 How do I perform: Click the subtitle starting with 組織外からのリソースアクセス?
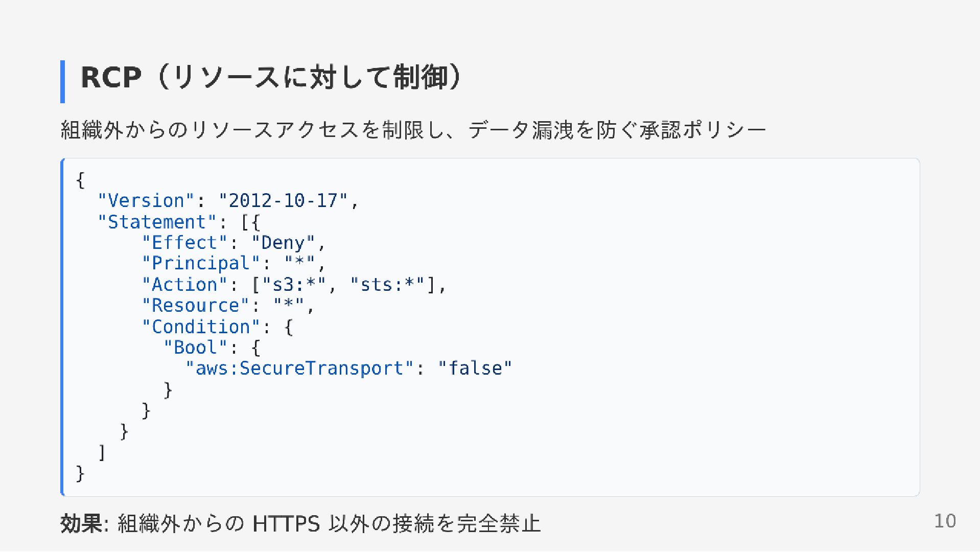point(413,130)
